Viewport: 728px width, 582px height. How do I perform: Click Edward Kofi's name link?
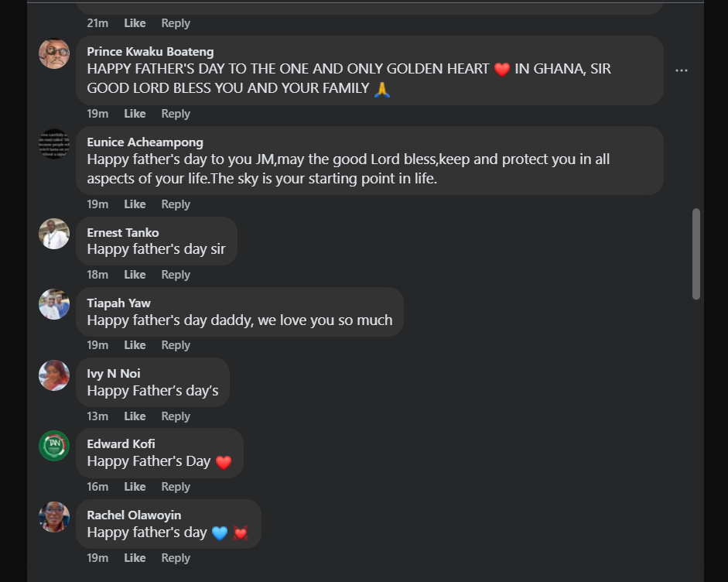121,444
